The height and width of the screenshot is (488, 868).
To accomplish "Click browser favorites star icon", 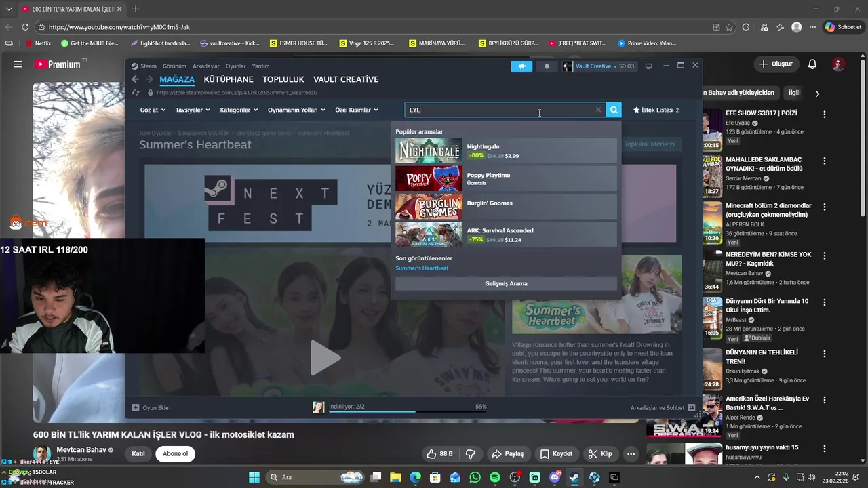I will click(x=730, y=27).
